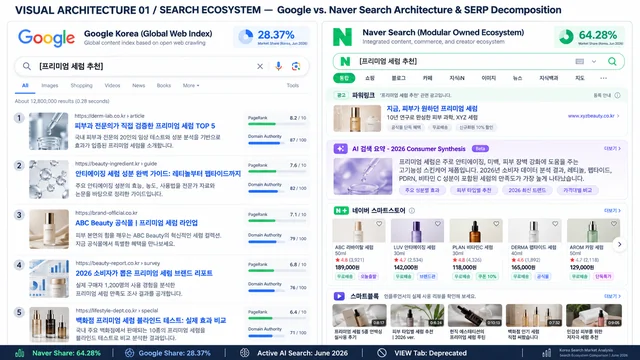The height and width of the screenshot is (360, 640).
Task: Switch to Google Shopping tab
Action: pos(82,86)
